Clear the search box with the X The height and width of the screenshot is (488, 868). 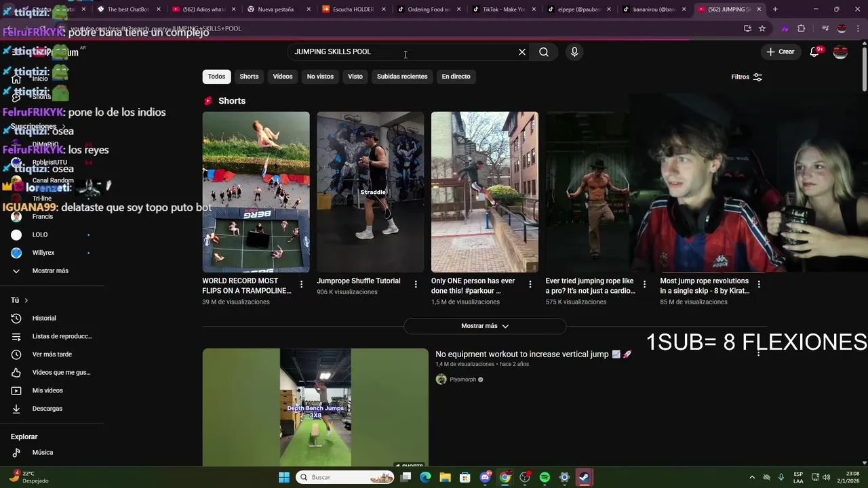(x=522, y=52)
